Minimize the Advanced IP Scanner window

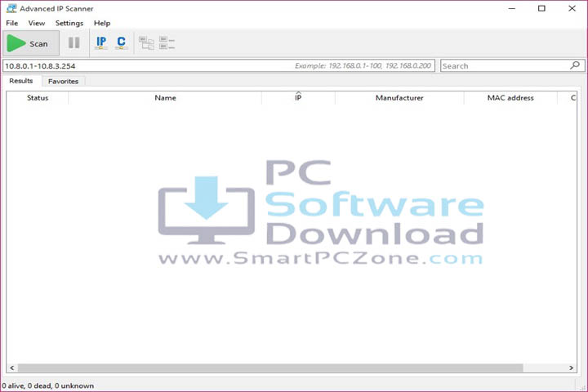(512, 8)
